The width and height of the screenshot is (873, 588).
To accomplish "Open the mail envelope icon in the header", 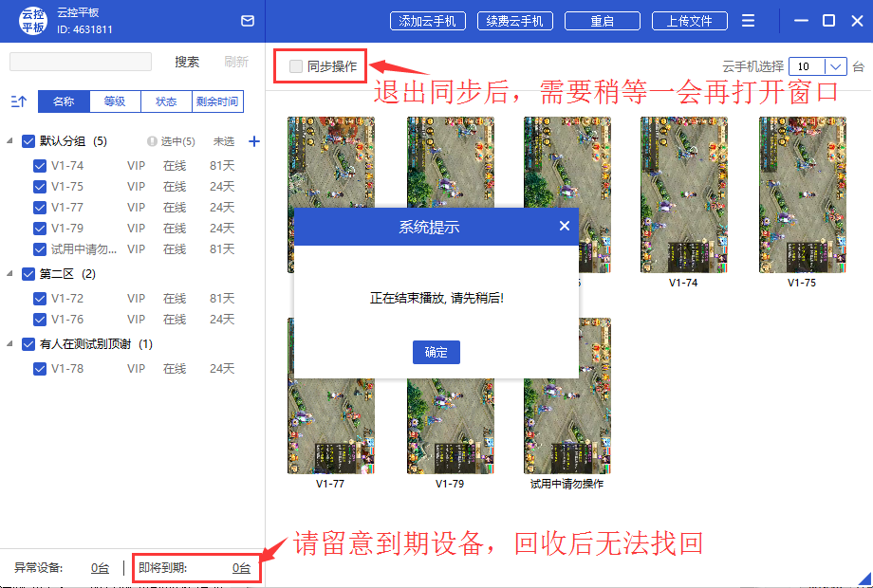I will (x=248, y=21).
